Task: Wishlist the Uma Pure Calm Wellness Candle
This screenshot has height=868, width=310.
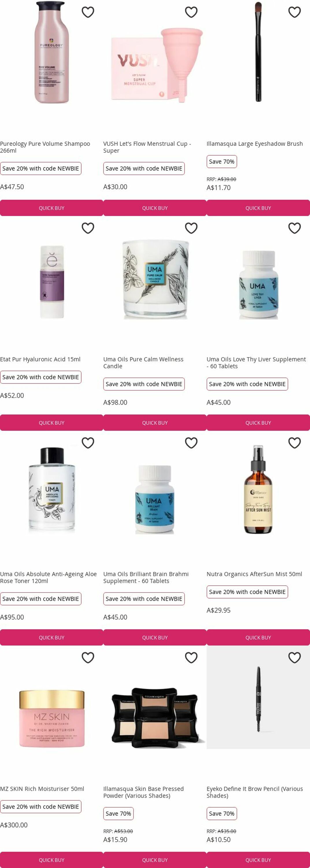Action: 191,228
